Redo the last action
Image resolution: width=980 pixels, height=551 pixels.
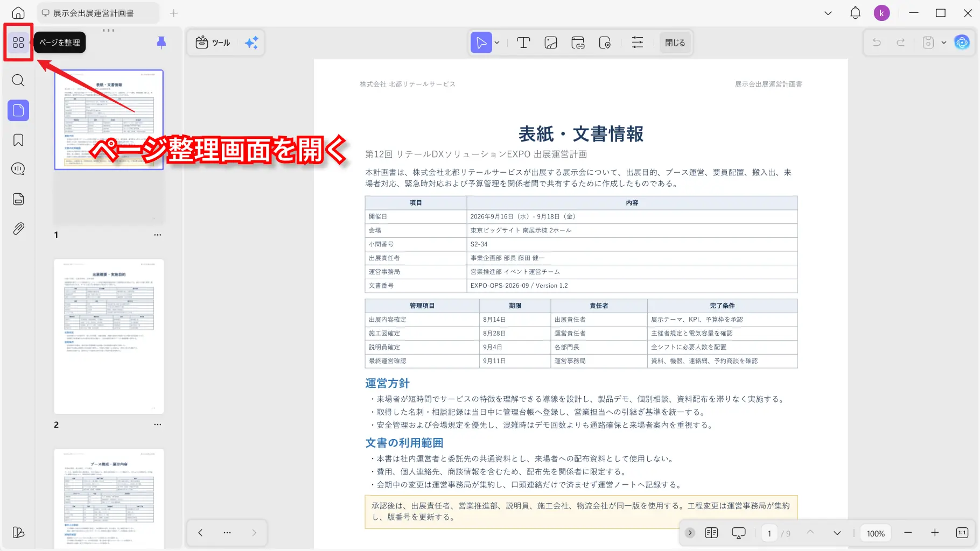point(900,43)
